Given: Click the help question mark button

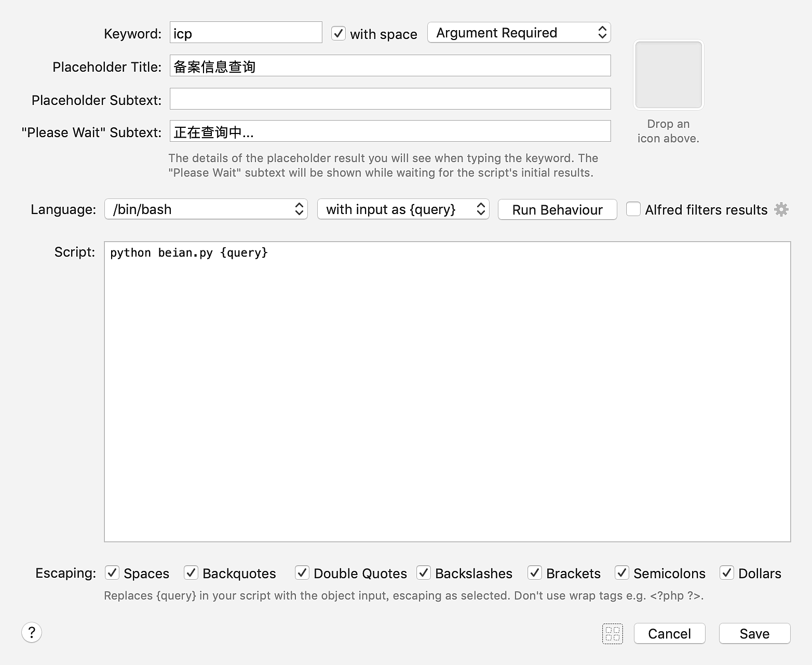Looking at the screenshot, I should pos(32,632).
